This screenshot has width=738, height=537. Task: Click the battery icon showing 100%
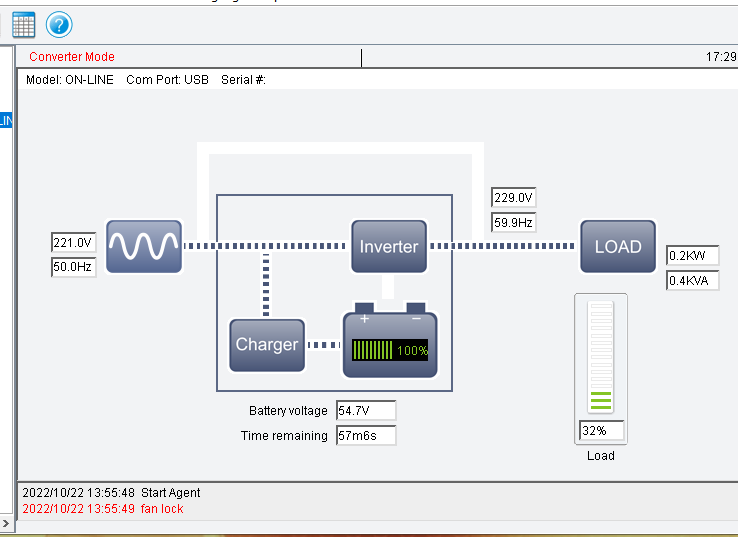[x=390, y=345]
